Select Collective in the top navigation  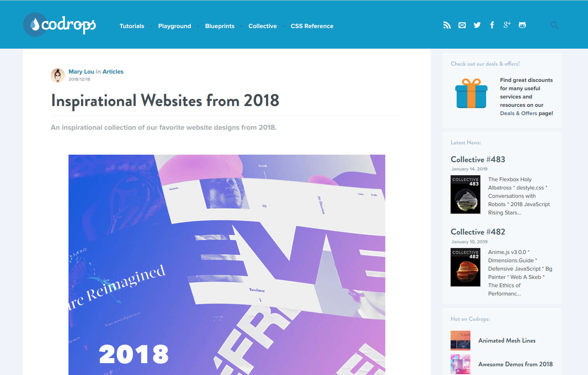coord(263,26)
